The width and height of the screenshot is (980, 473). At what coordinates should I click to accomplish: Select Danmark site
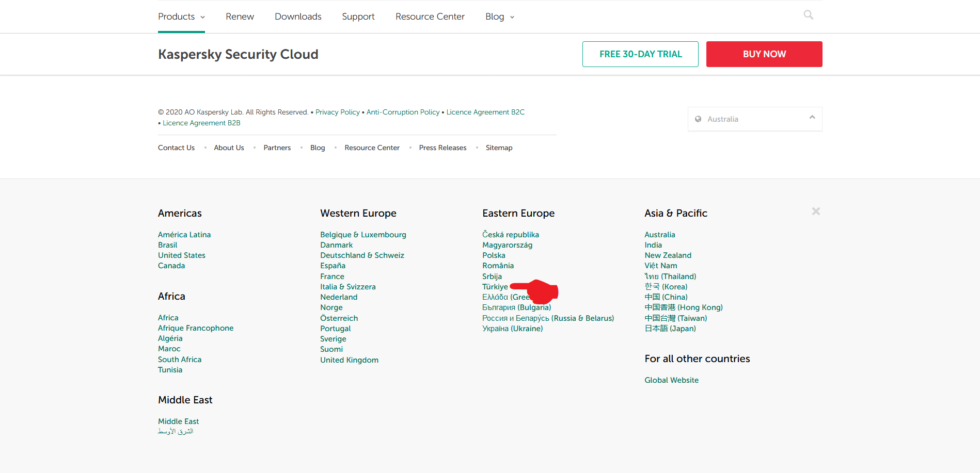pyautogui.click(x=336, y=245)
